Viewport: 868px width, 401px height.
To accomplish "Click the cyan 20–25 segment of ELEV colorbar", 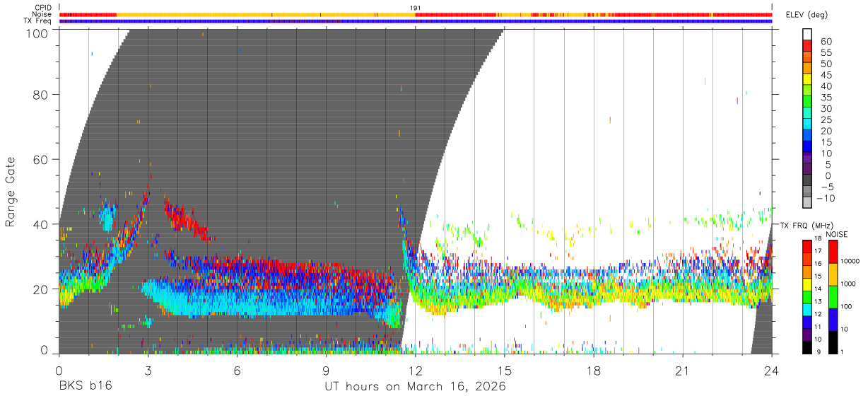I will coord(807,124).
